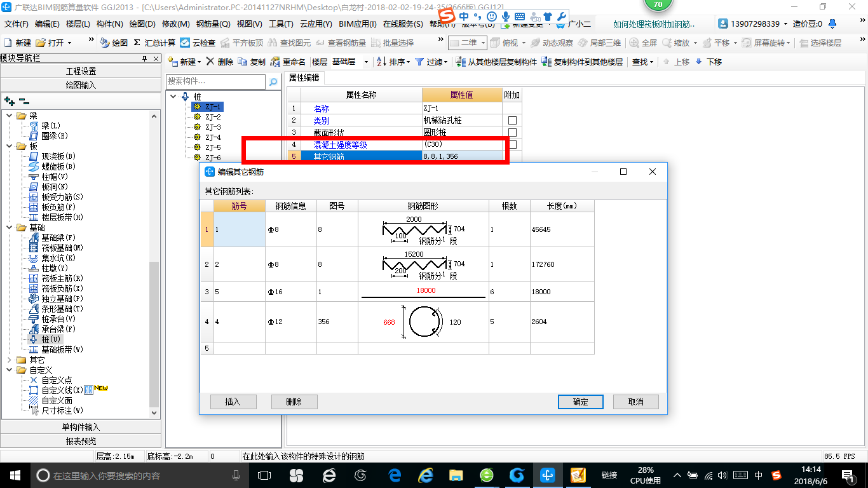The height and width of the screenshot is (488, 868).
Task: Select 筏板基础(M) in the navigation tree
Action: point(62,248)
